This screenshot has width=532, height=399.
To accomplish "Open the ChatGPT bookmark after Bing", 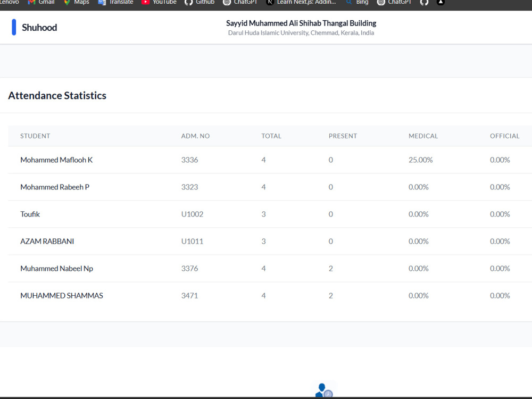I will pos(394,2).
